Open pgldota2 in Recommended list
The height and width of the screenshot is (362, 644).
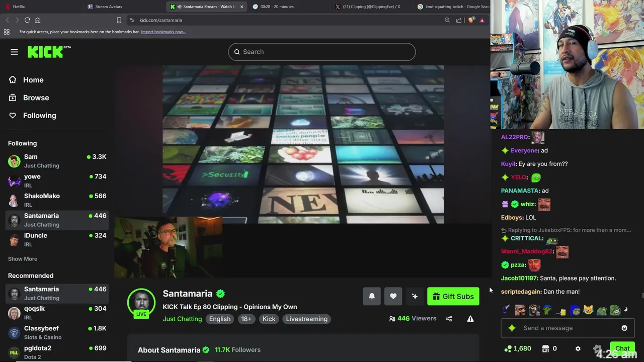click(x=57, y=352)
